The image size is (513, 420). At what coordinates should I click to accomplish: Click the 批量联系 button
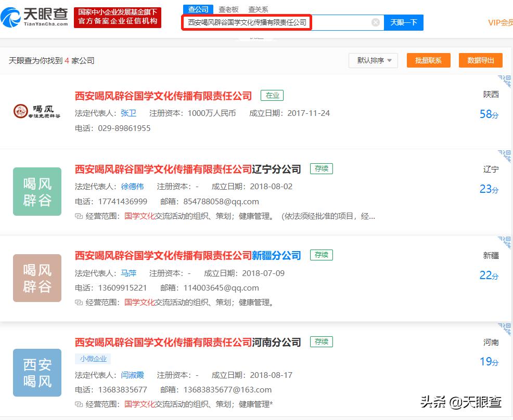(x=428, y=60)
